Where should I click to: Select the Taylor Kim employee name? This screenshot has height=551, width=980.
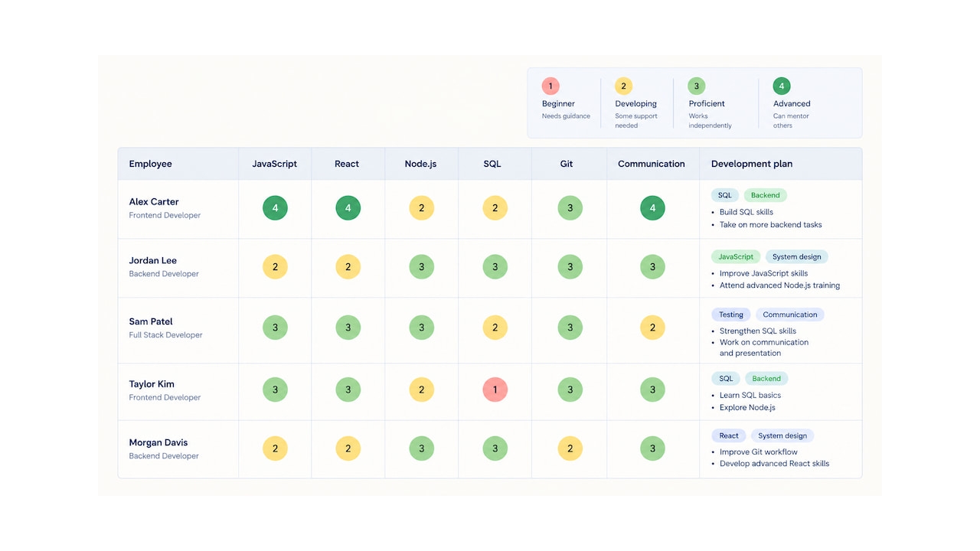click(x=152, y=384)
